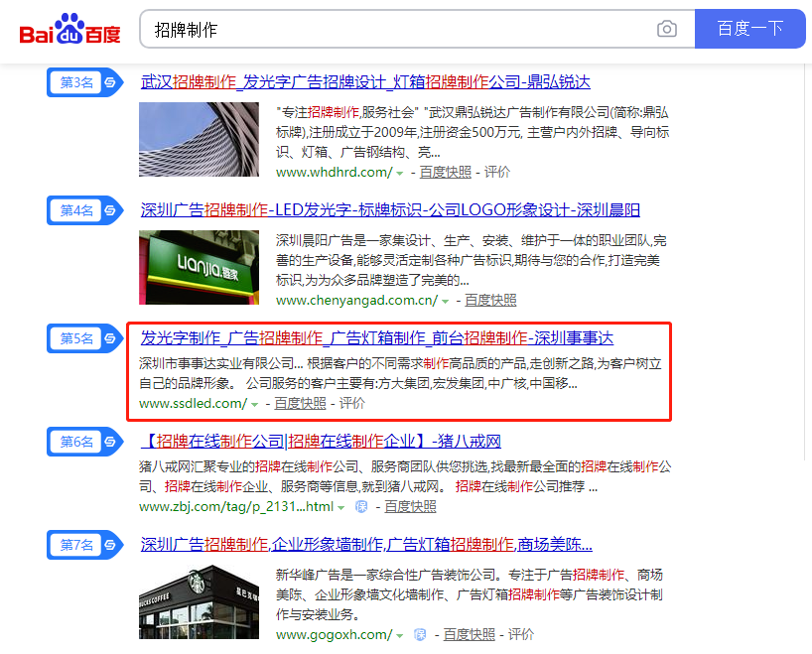Click the 第4名 rank label
This screenshot has height=654, width=812.
coord(76,210)
